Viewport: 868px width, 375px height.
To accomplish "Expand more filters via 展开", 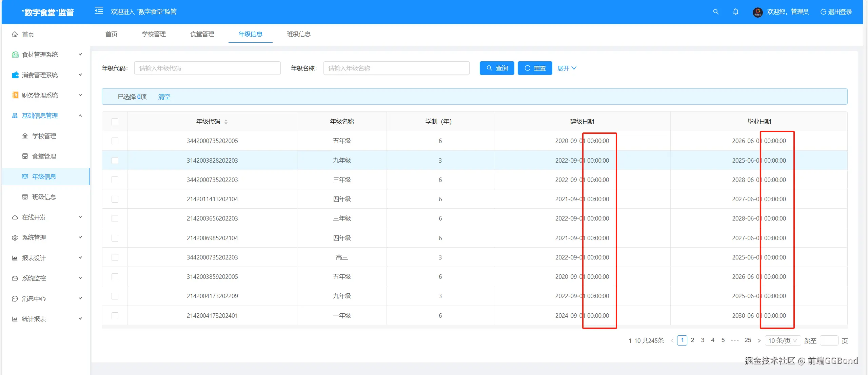I will click(x=567, y=68).
